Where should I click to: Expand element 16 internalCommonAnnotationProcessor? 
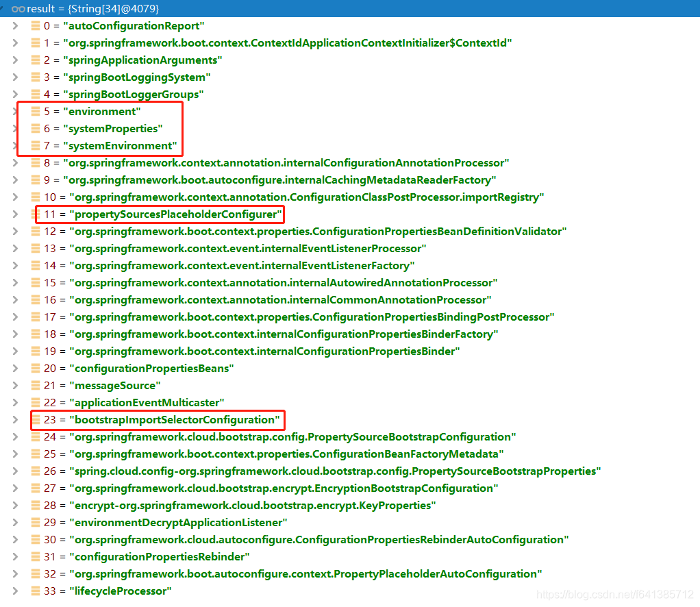click(x=15, y=299)
